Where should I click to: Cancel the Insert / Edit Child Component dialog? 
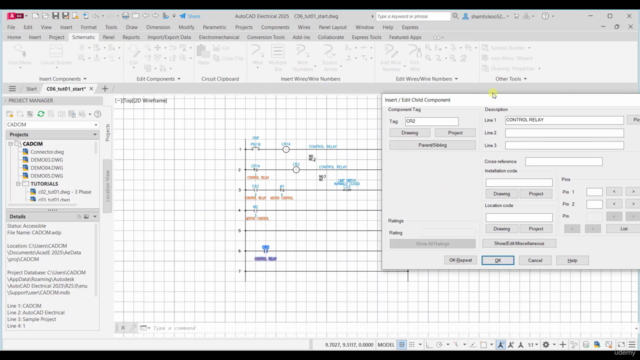tap(535, 260)
